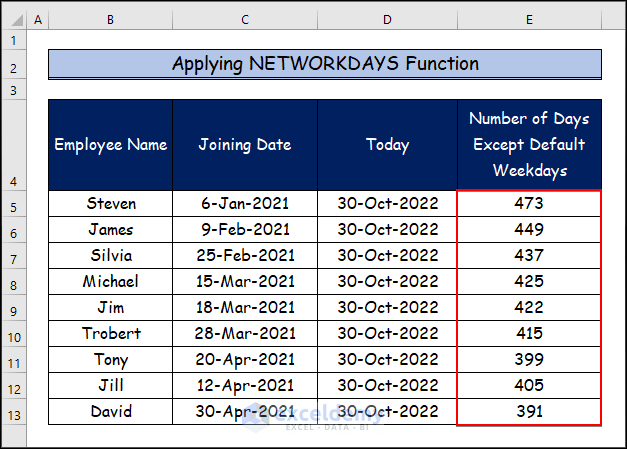Click joining date '9-Feb-2021'
This screenshot has height=449, width=627.
(245, 229)
